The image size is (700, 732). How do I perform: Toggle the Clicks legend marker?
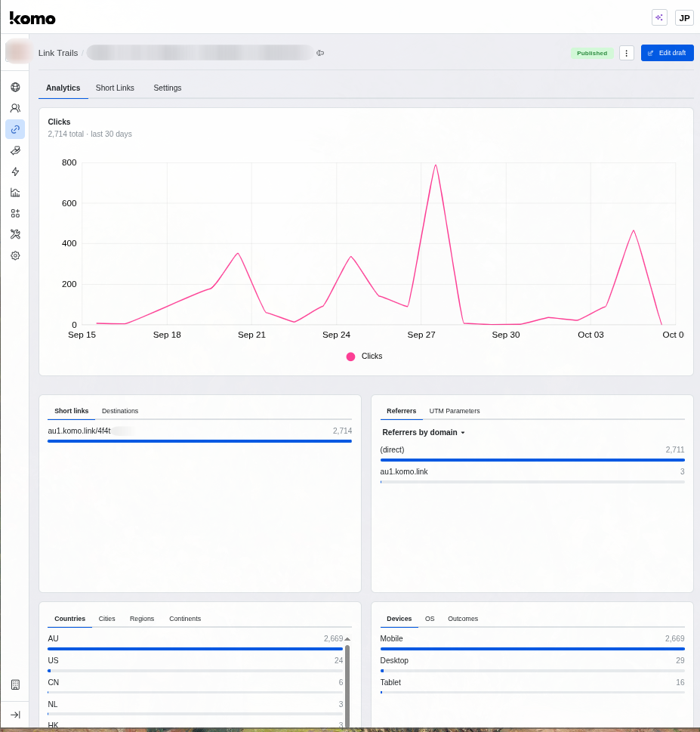pos(350,357)
